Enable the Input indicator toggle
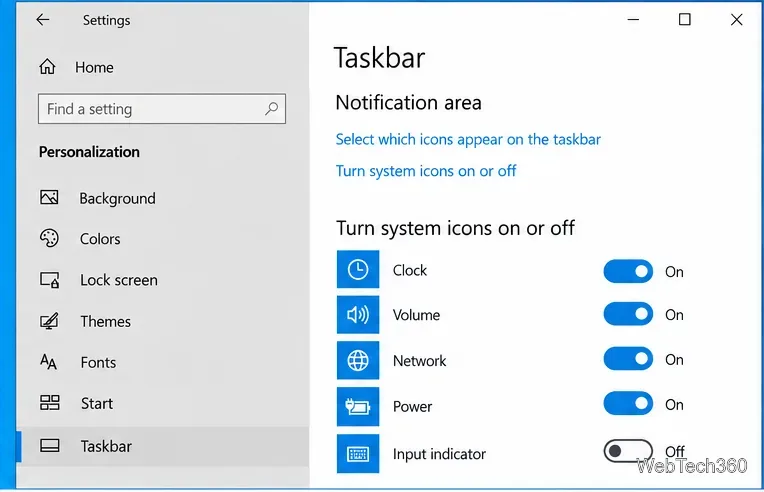Image resolution: width=764 pixels, height=492 pixels. tap(628, 451)
